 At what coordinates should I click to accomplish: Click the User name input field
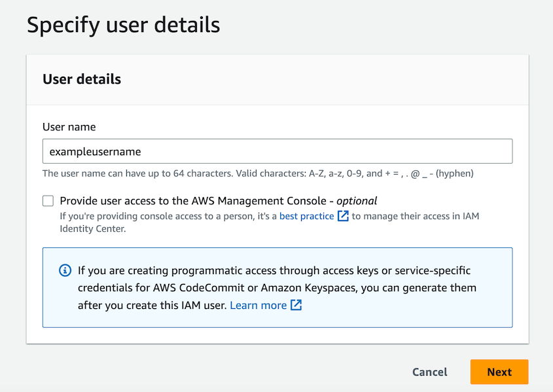pos(277,151)
